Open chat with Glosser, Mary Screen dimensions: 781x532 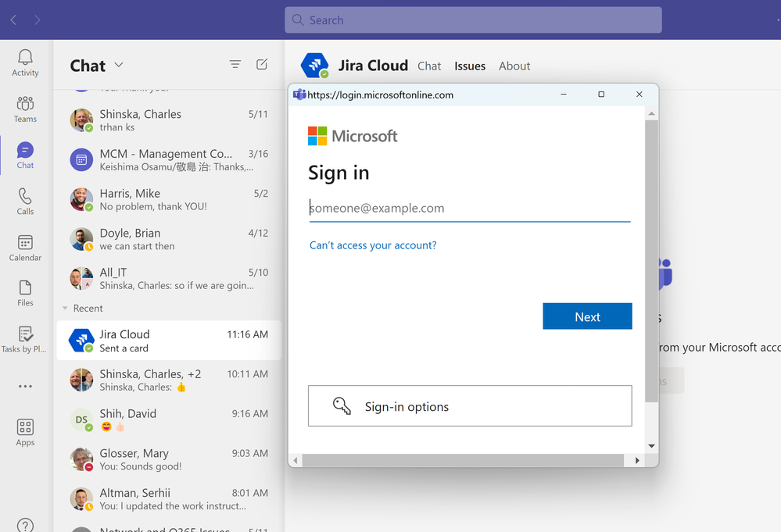pyautogui.click(x=169, y=459)
